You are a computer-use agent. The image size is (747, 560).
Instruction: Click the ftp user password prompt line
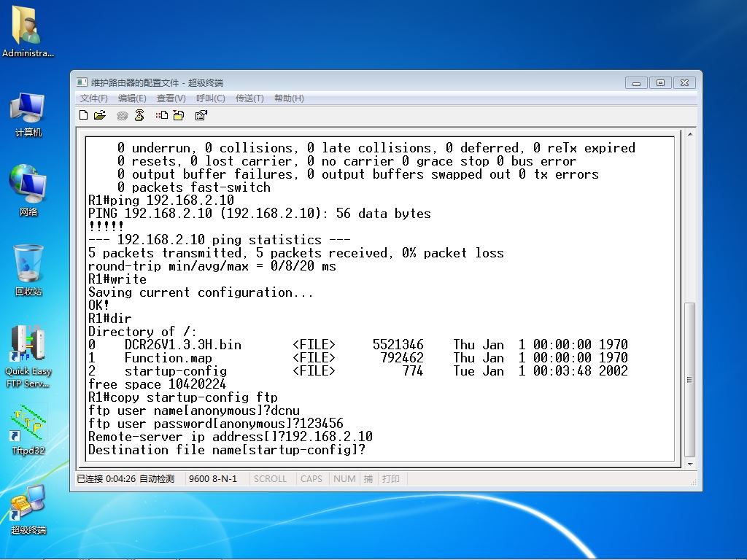pyautogui.click(x=216, y=424)
